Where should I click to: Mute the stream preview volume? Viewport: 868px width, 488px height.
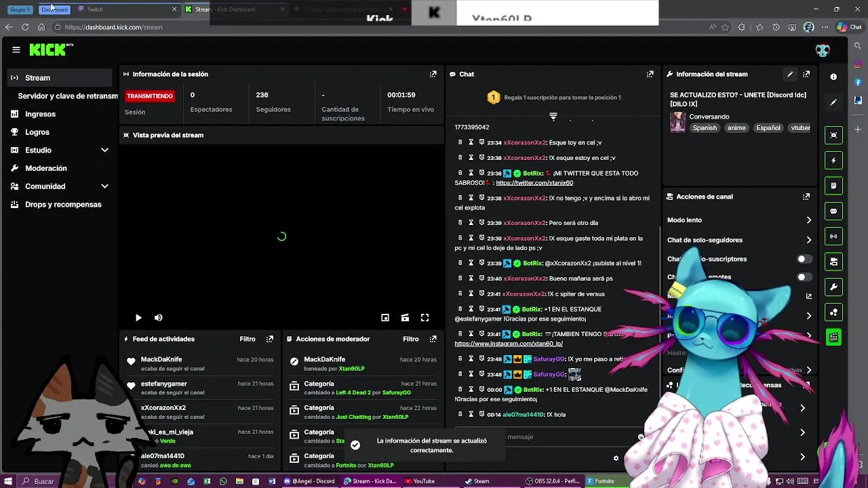(x=158, y=318)
